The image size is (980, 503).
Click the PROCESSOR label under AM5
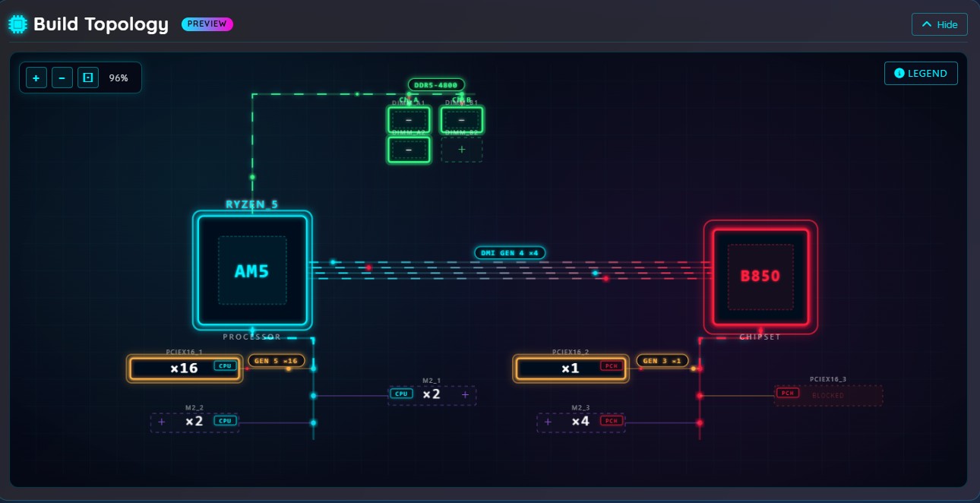point(252,337)
